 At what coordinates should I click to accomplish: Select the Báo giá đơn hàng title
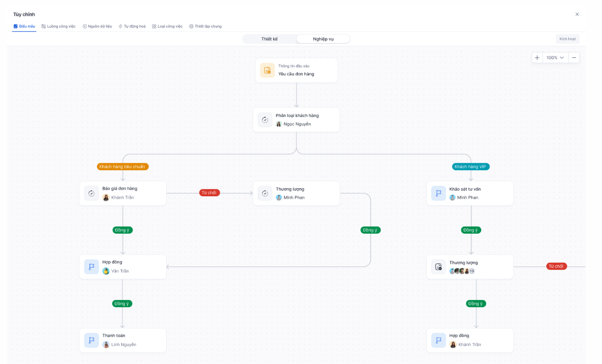[120, 189]
